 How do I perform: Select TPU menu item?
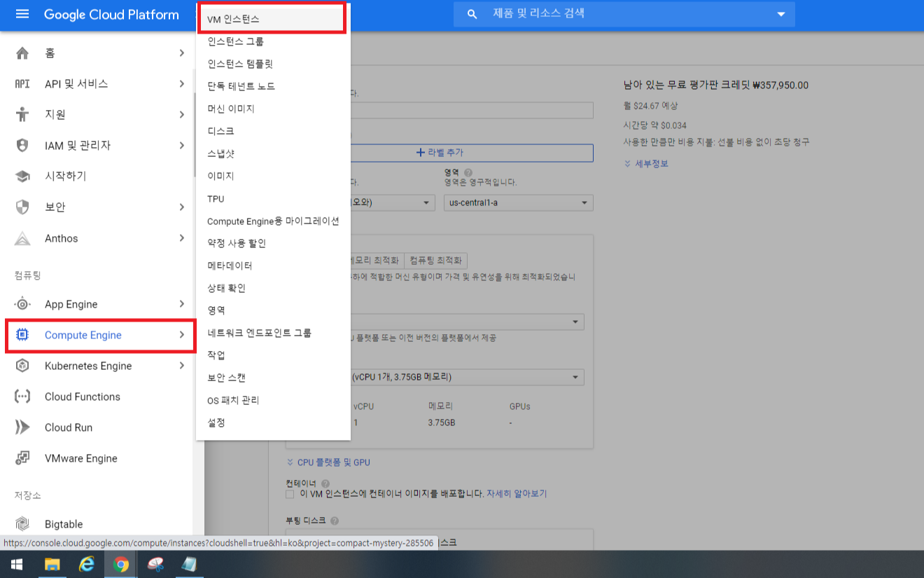click(273, 199)
